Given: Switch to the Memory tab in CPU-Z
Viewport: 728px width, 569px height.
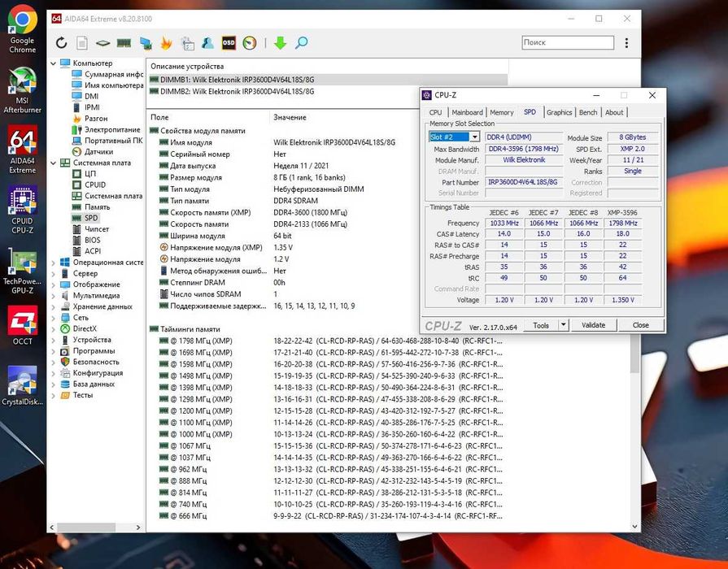Looking at the screenshot, I should pyautogui.click(x=501, y=112).
